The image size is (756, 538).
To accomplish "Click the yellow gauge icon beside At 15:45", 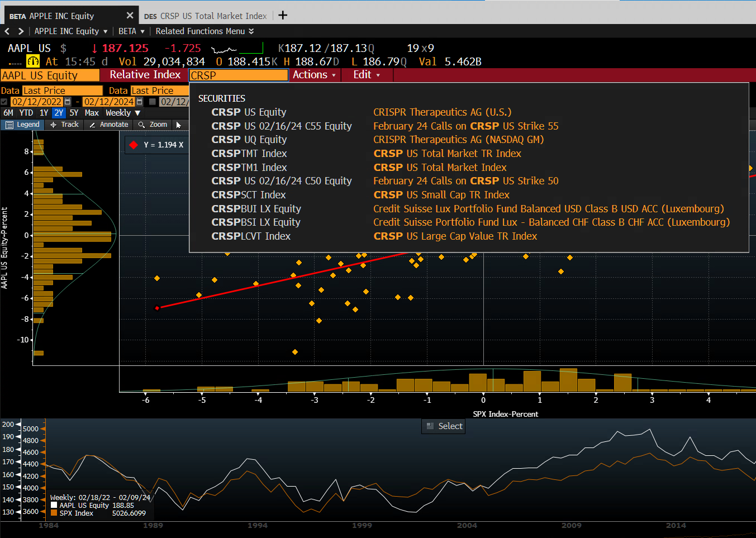I will 33,61.
